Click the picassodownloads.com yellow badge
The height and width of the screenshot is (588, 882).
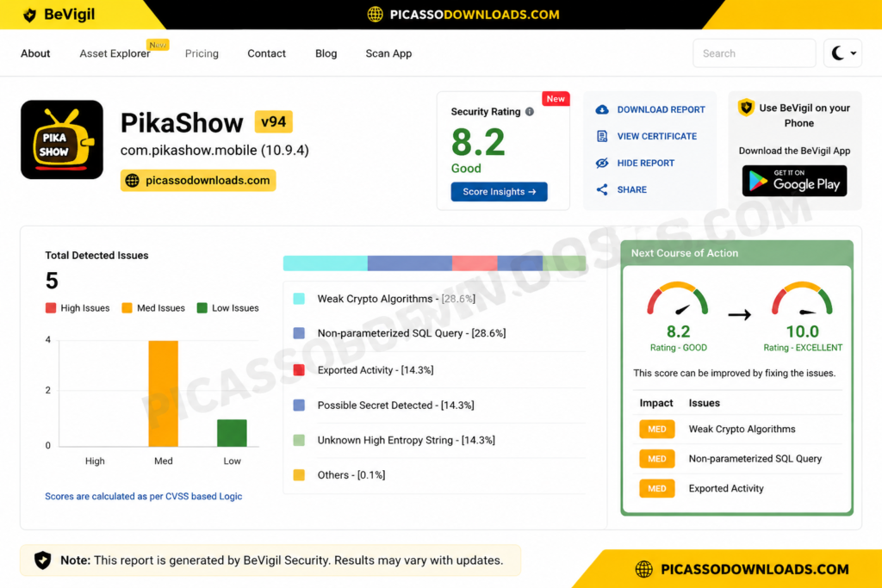tap(198, 181)
